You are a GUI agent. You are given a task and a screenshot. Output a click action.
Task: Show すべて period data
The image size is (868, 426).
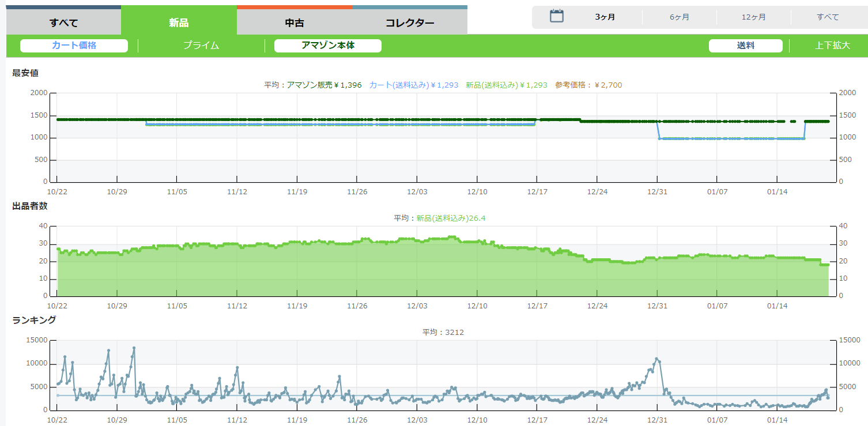pos(828,17)
